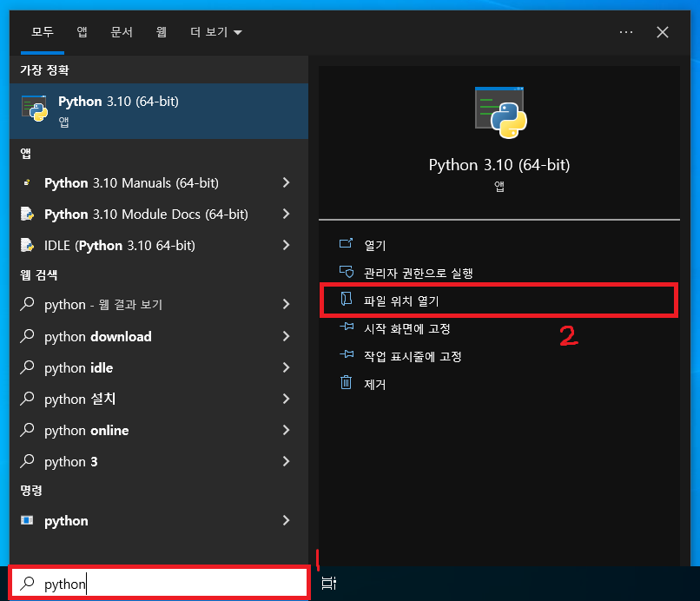700x601 pixels.
Task: Open the ellipsis options menu at top right
Action: pyautogui.click(x=626, y=31)
